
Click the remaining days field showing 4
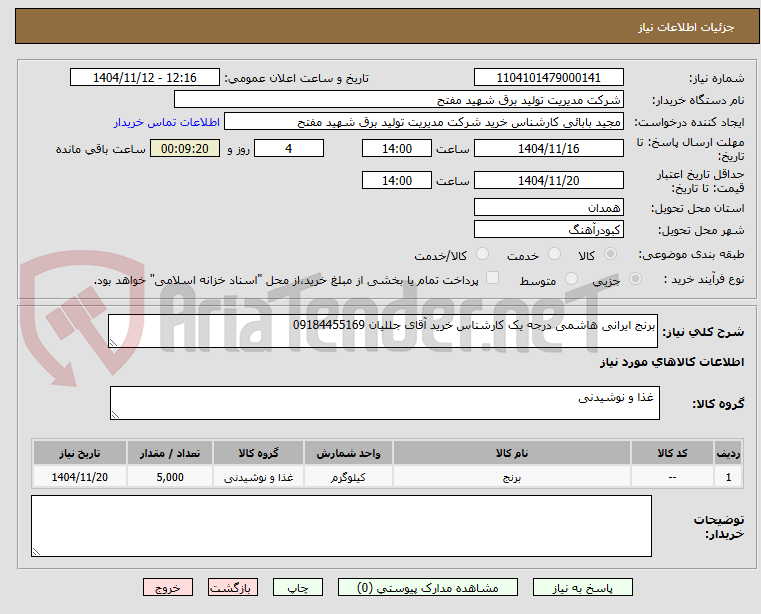pyautogui.click(x=289, y=149)
